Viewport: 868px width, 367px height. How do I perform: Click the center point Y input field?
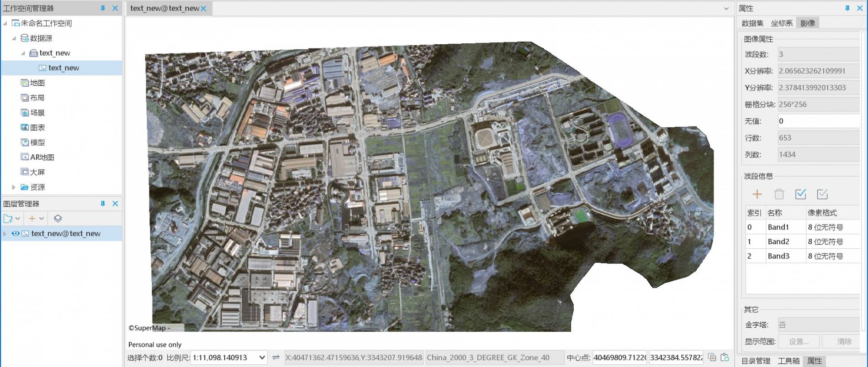(676, 357)
